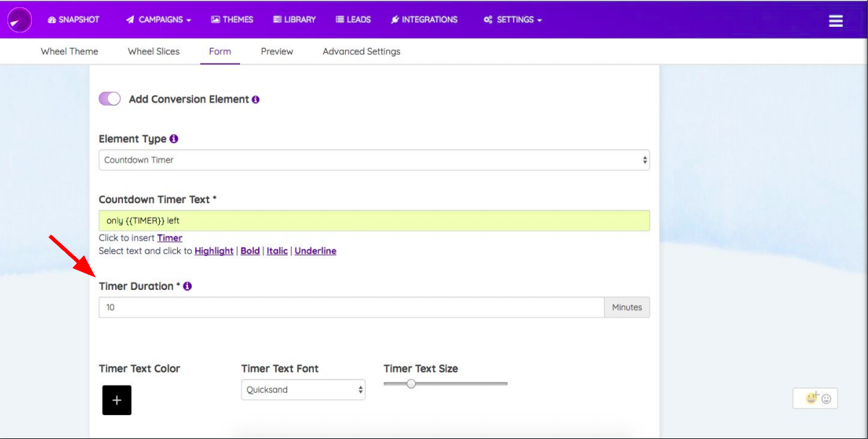Click the Add Conversion Element info icon

[x=255, y=100]
